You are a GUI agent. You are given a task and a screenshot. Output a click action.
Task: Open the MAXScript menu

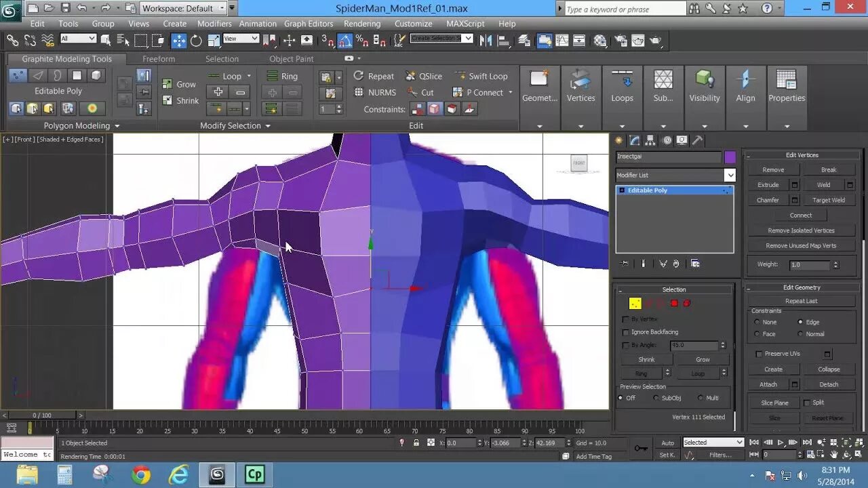(x=465, y=23)
